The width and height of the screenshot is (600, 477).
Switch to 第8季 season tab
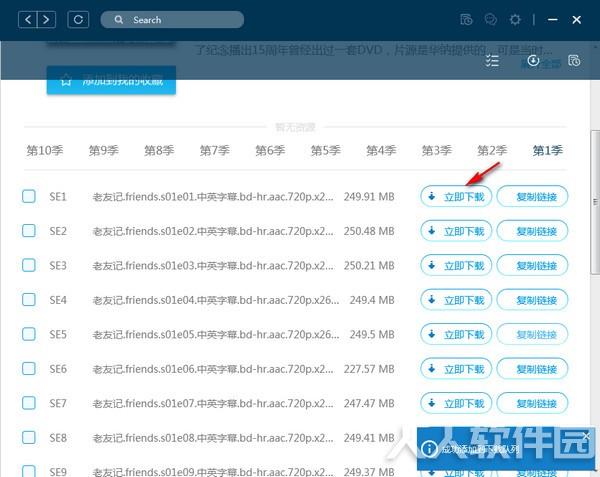click(159, 150)
